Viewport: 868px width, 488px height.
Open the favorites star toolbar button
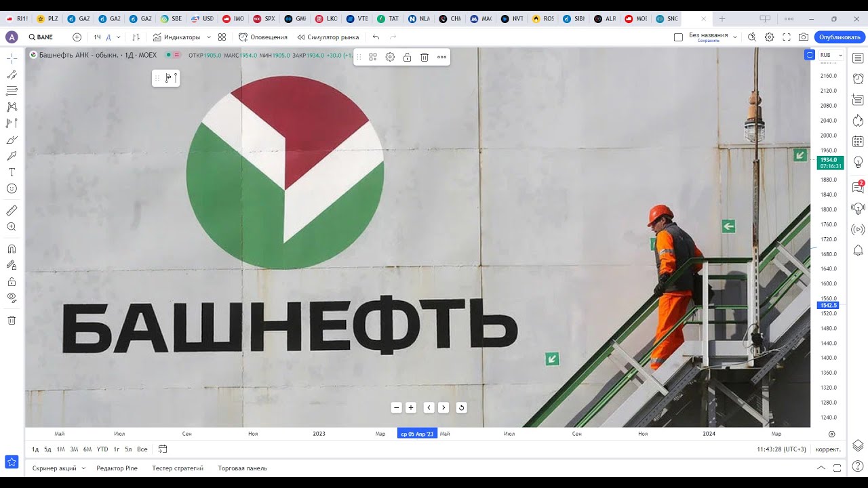pos(12,462)
